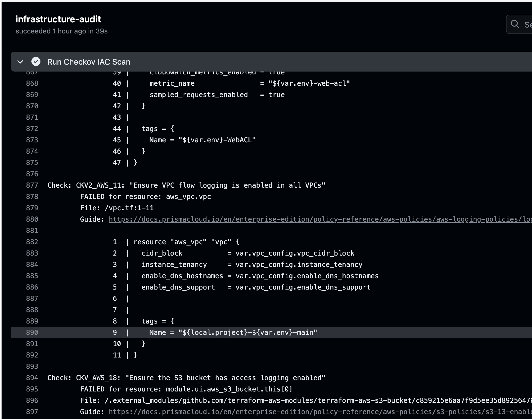Click the File: /vpc.tf:1-11 line
532x419 pixels.
(x=117, y=208)
